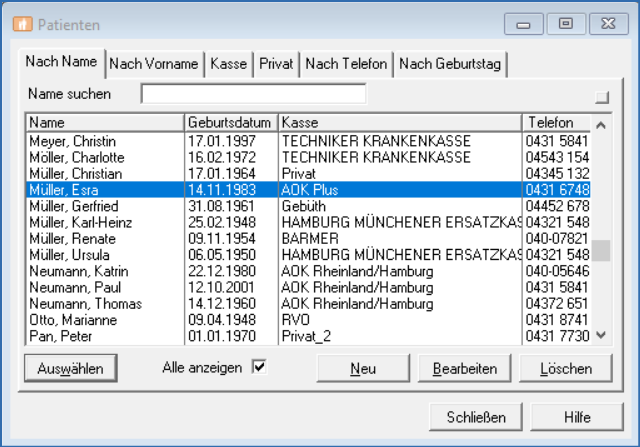Switch to the Nach Vorname tab
This screenshot has width=640, height=447.
tap(154, 64)
